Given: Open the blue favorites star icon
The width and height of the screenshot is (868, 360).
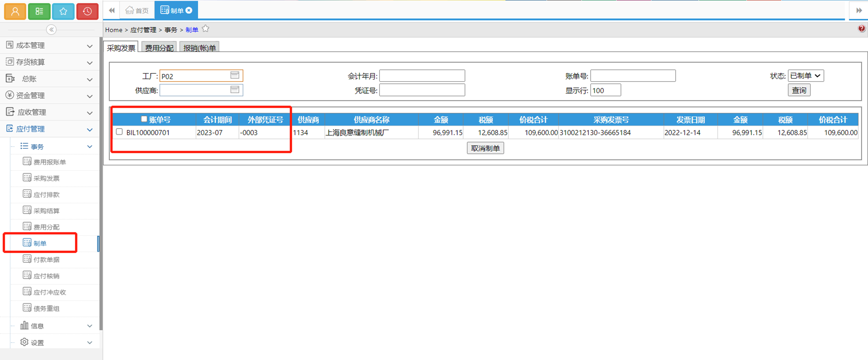Looking at the screenshot, I should [x=63, y=12].
